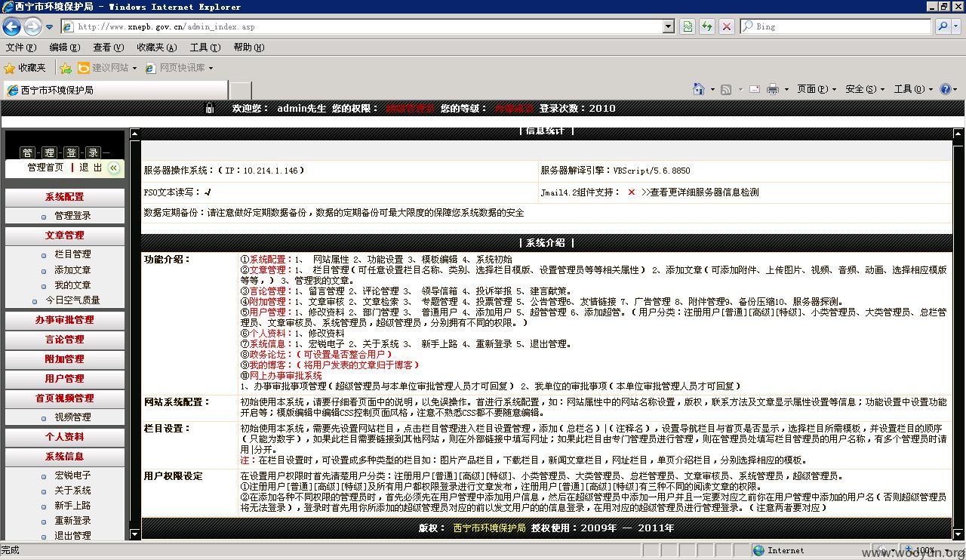Expand the address bar history dropdown

tap(669, 26)
